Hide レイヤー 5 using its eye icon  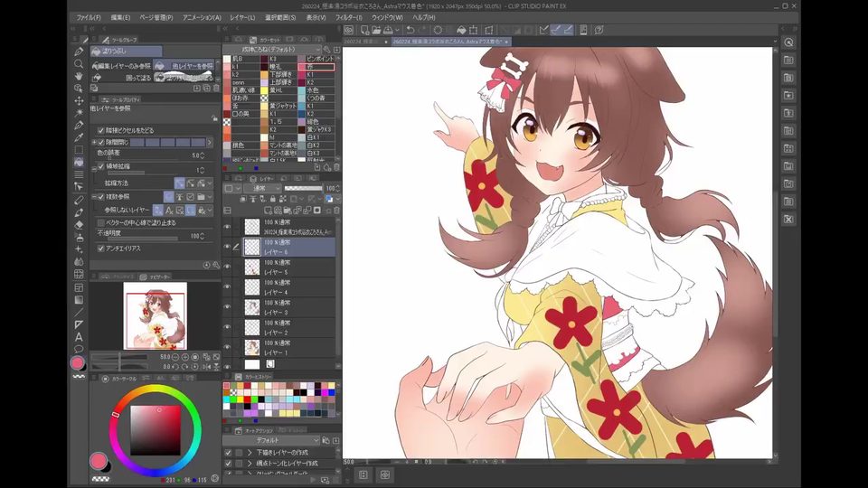point(227,267)
